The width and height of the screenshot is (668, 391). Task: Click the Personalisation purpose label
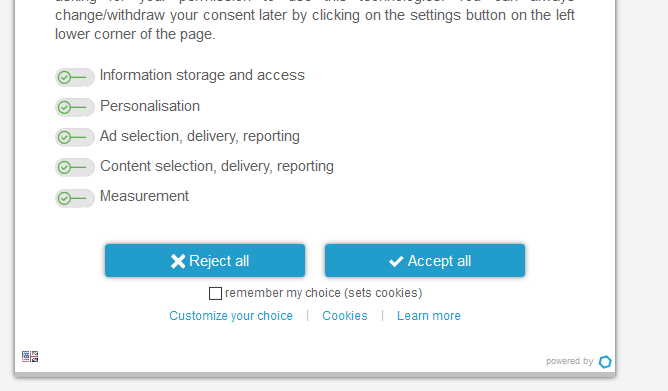tap(150, 106)
